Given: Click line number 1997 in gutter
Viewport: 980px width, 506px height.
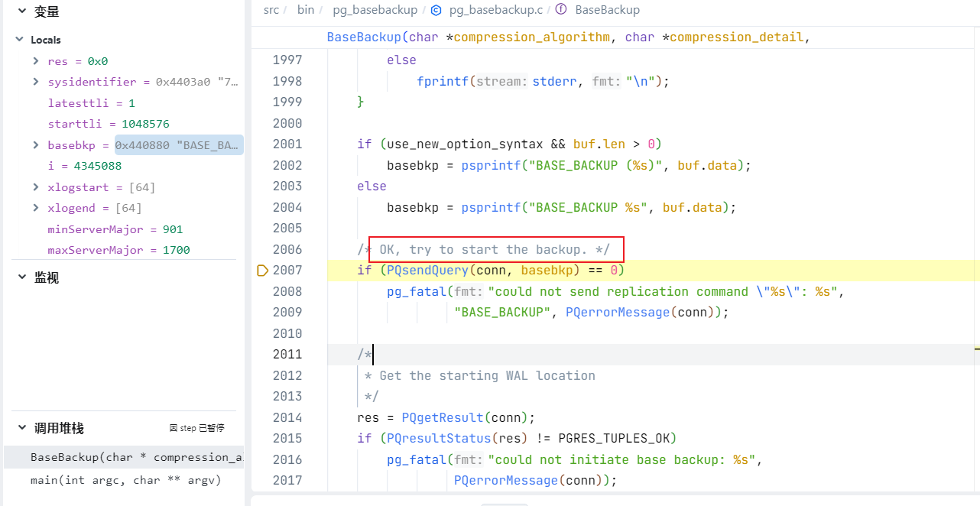Looking at the screenshot, I should pos(287,60).
